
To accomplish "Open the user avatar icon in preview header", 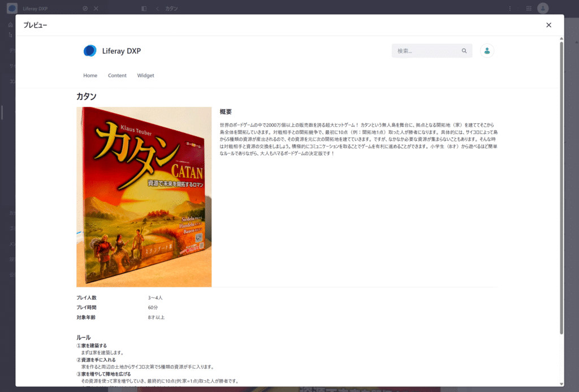I will pos(487,51).
